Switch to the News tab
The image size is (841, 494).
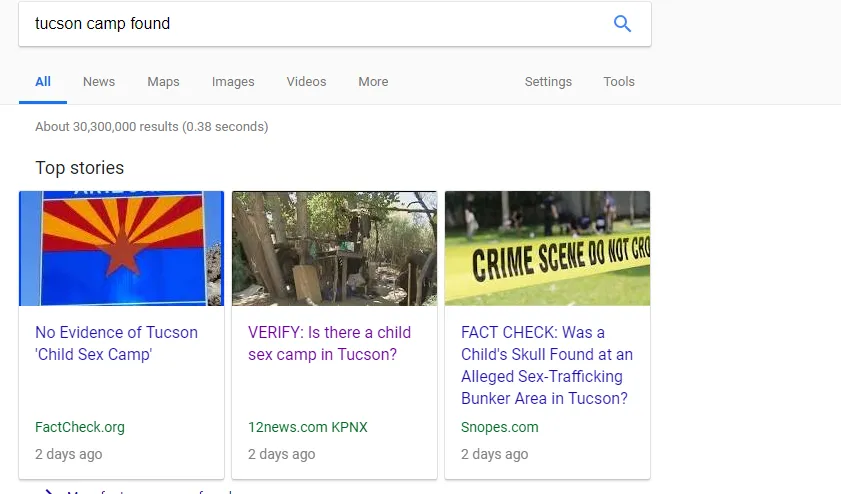pyautogui.click(x=99, y=82)
